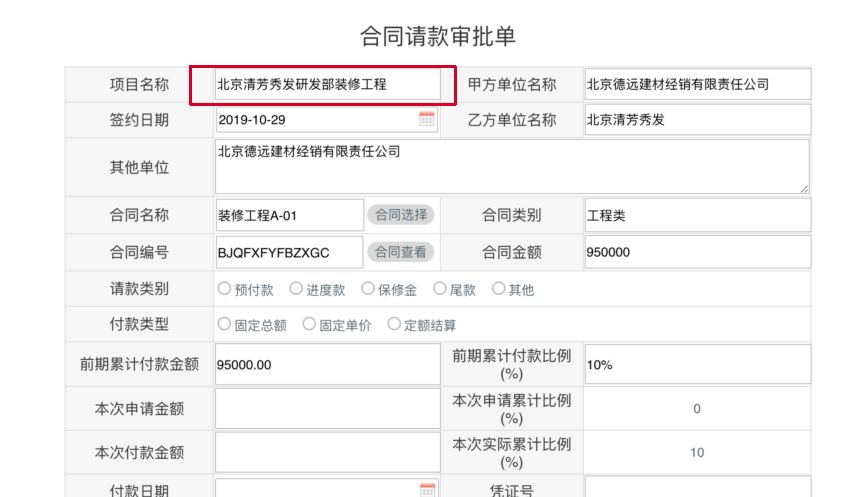Select the 定额结算 payment type
Screen dimensions: 864x497
tap(394, 324)
